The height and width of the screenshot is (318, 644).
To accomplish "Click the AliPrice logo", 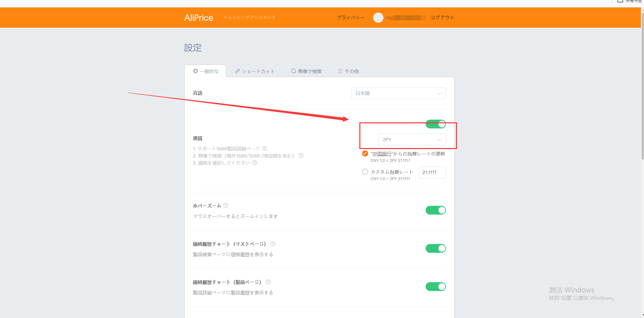I will [x=198, y=18].
